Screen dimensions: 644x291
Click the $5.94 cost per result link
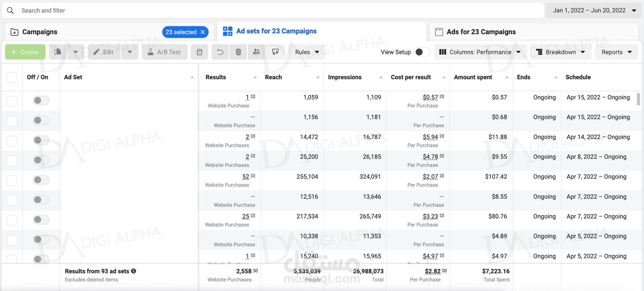coord(430,137)
